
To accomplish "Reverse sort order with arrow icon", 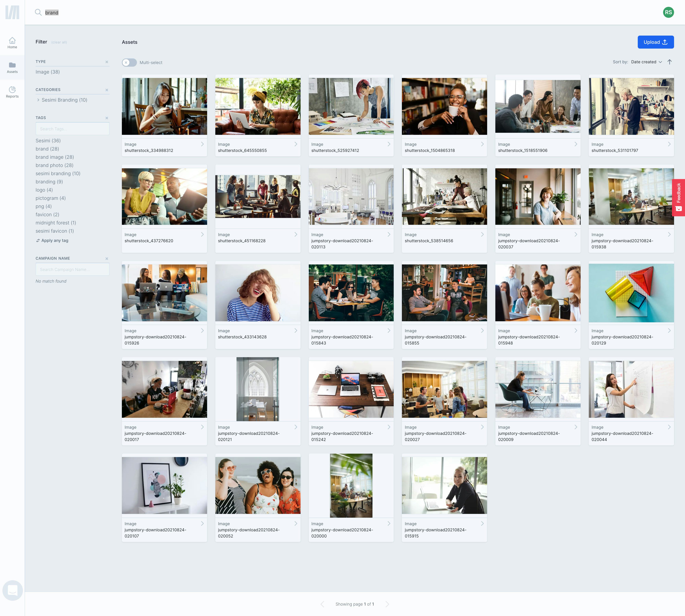I will 669,62.
